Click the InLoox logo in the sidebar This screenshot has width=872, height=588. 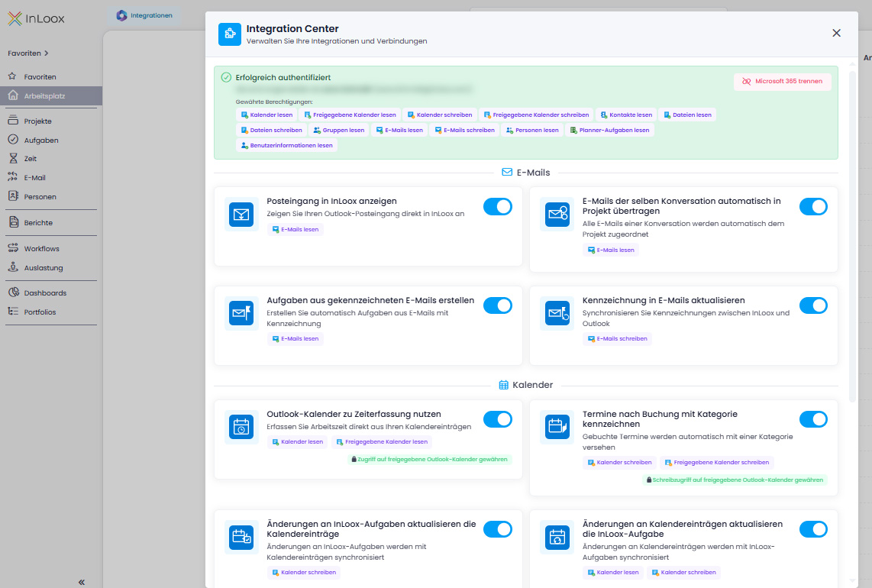(x=37, y=19)
